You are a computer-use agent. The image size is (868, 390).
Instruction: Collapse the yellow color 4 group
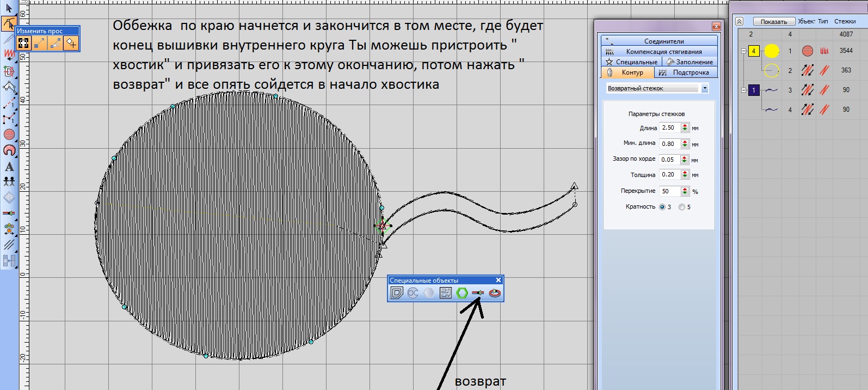click(x=744, y=51)
